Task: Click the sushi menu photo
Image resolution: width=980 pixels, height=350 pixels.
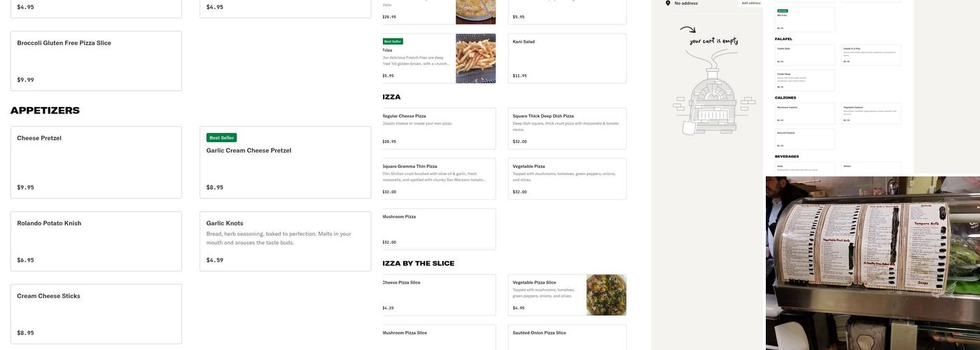Action: coord(872,262)
